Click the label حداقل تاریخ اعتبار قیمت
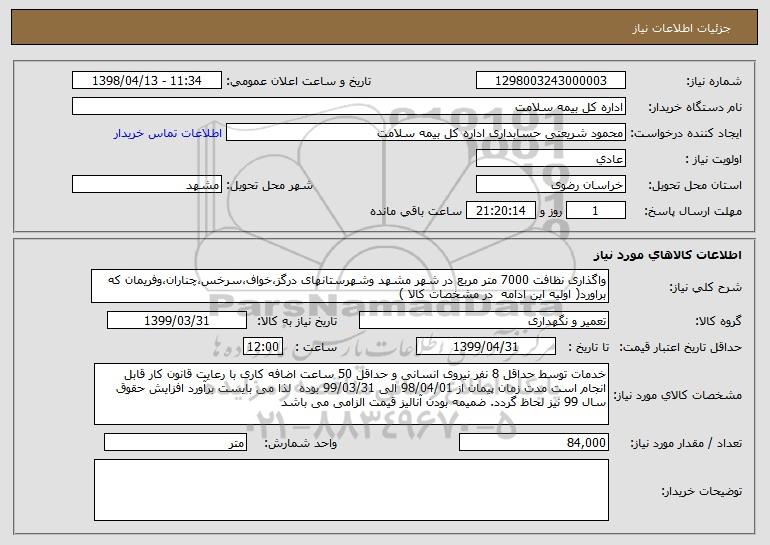This screenshot has height=545, width=770. 680,348
